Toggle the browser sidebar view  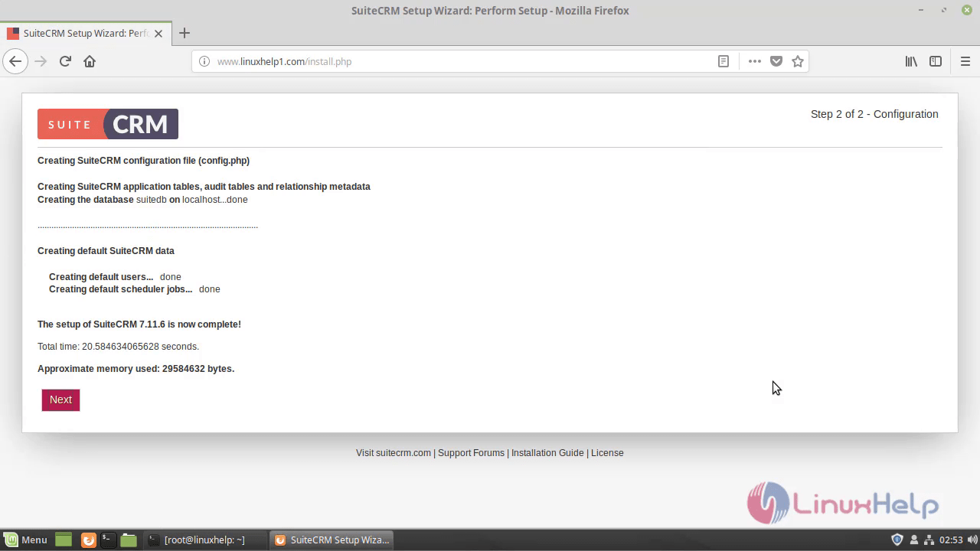[936, 61]
